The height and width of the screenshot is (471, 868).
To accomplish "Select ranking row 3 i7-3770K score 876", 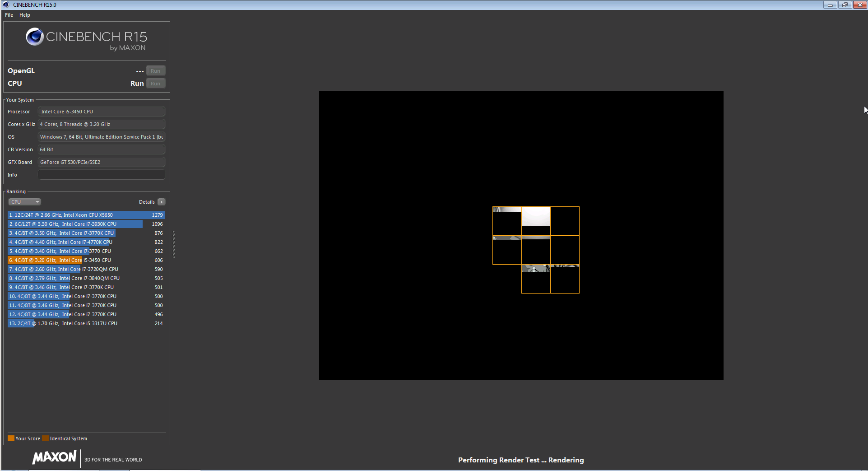I will tap(86, 233).
